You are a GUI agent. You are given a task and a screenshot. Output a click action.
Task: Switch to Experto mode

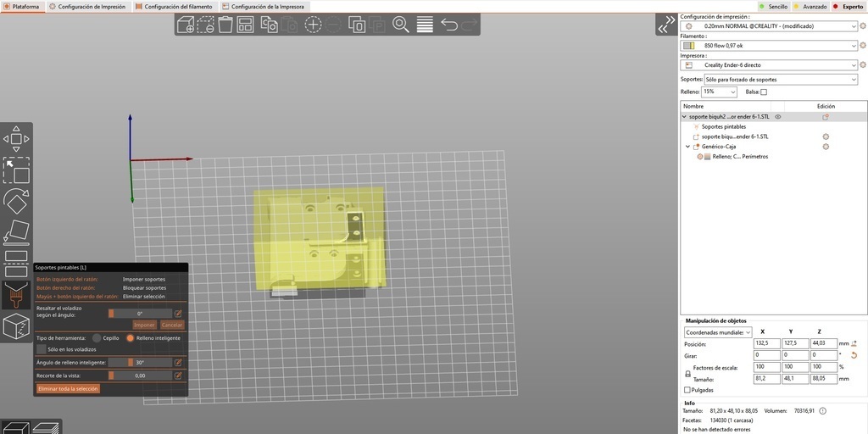[x=849, y=7]
